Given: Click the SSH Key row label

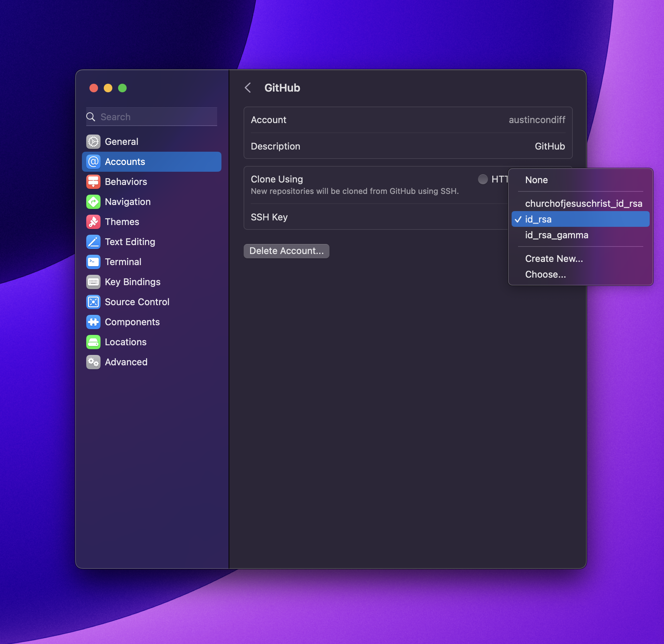Looking at the screenshot, I should point(269,217).
